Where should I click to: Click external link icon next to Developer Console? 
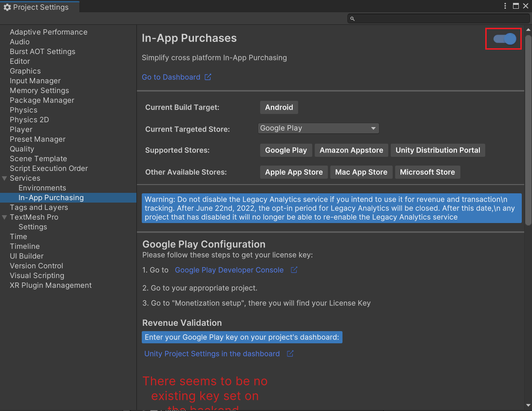pyautogui.click(x=294, y=270)
